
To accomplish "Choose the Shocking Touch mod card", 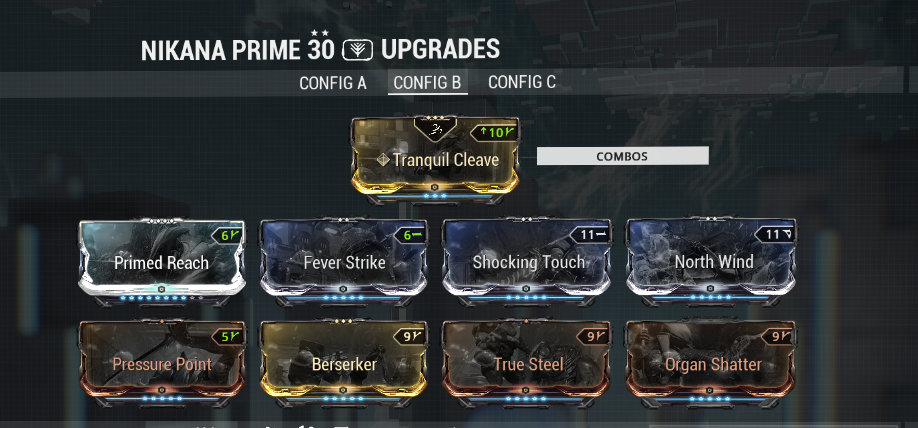I will tap(527, 262).
